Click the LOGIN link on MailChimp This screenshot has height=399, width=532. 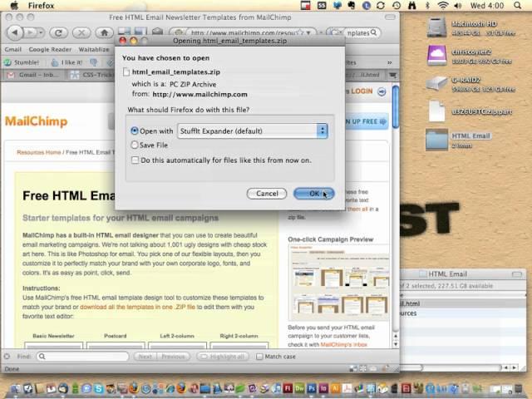pyautogui.click(x=362, y=91)
